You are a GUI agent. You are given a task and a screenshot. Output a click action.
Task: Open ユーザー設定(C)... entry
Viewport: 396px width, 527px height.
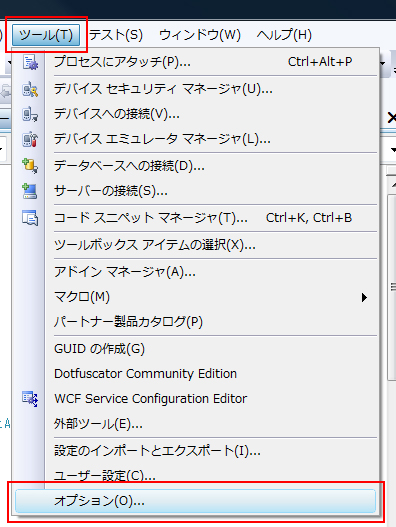pos(196,476)
